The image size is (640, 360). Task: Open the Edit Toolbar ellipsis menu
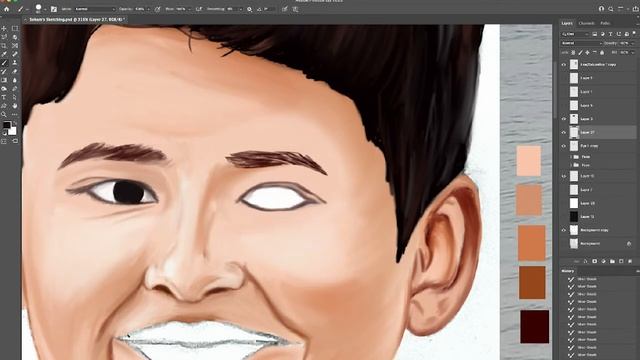pyautogui.click(x=15, y=114)
